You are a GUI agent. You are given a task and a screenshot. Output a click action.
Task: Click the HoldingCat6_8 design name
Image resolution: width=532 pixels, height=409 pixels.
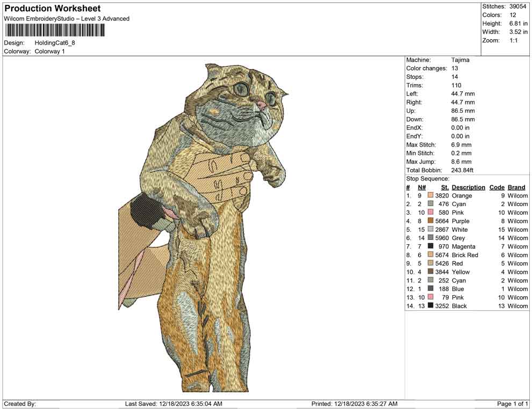click(55, 42)
